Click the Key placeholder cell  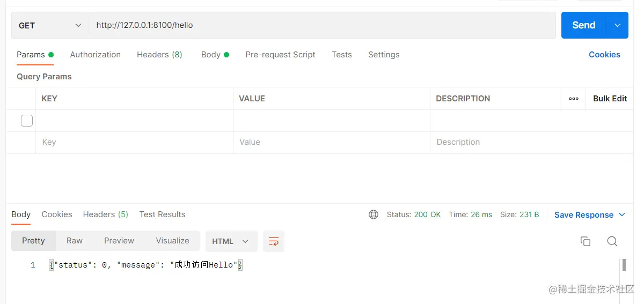pyautogui.click(x=134, y=143)
